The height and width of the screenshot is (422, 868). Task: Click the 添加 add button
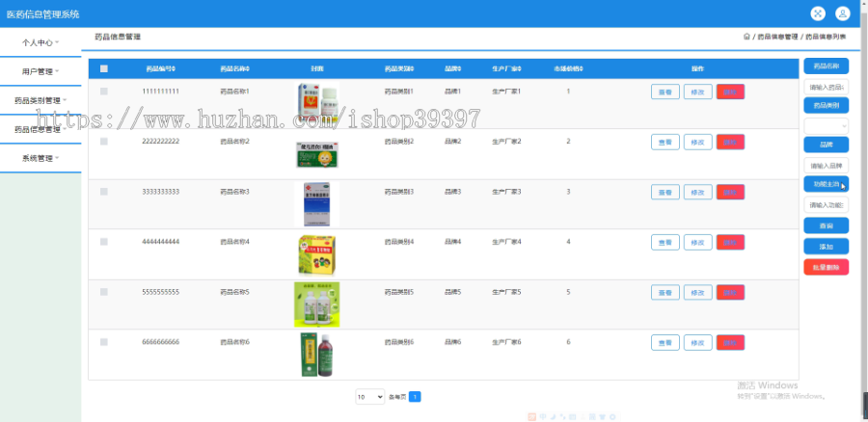(x=826, y=246)
